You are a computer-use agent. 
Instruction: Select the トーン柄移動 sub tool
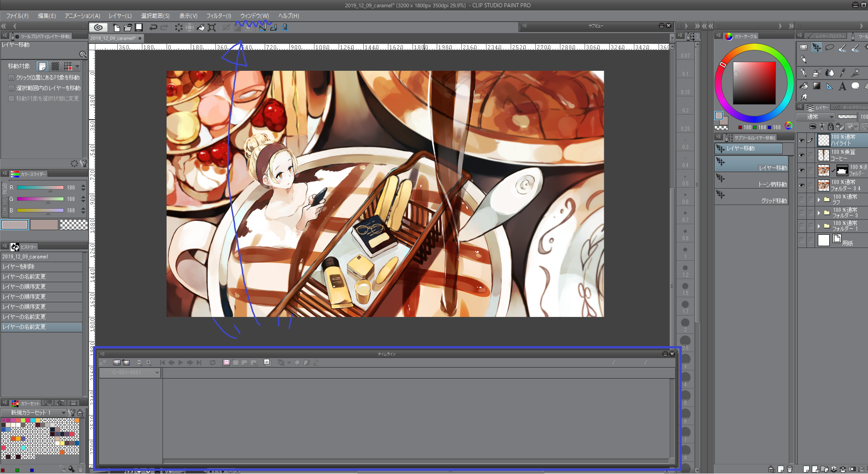(x=751, y=180)
